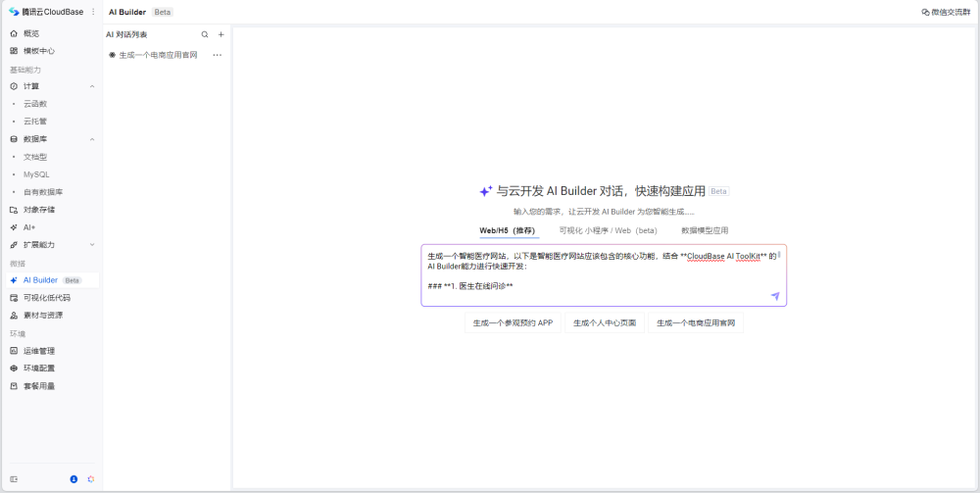Viewport: 980px width, 493px height.
Task: Click the 环境配置 icon
Action: point(14,369)
